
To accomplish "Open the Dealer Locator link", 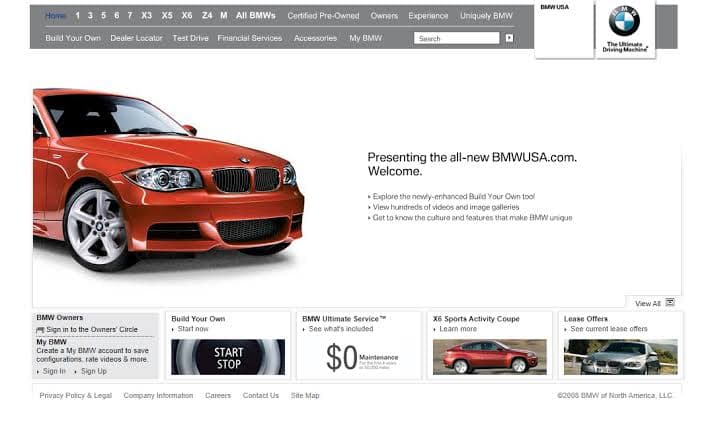I will coord(136,38).
